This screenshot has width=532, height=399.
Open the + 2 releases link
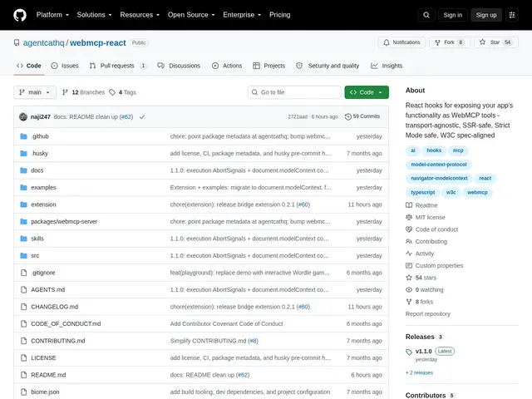(x=419, y=373)
